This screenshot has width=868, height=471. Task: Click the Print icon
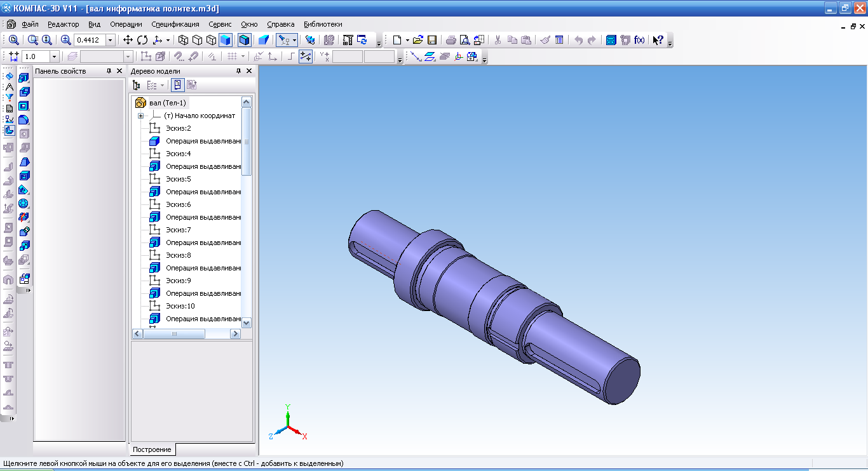(451, 40)
